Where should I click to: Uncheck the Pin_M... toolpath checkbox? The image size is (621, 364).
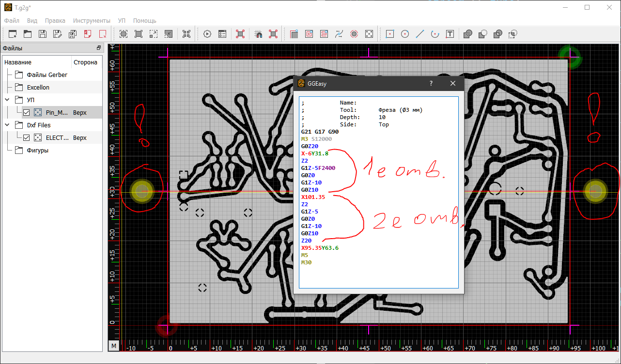pyautogui.click(x=26, y=112)
